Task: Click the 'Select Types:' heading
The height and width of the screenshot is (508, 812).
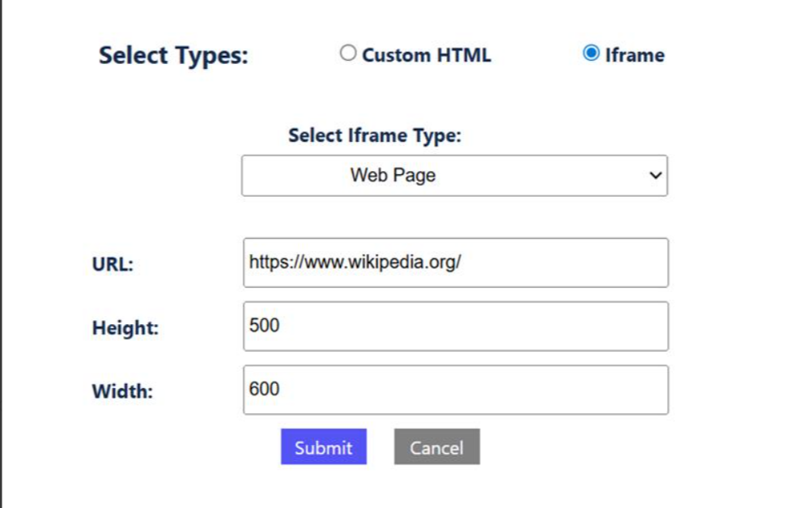Action: pyautogui.click(x=173, y=56)
